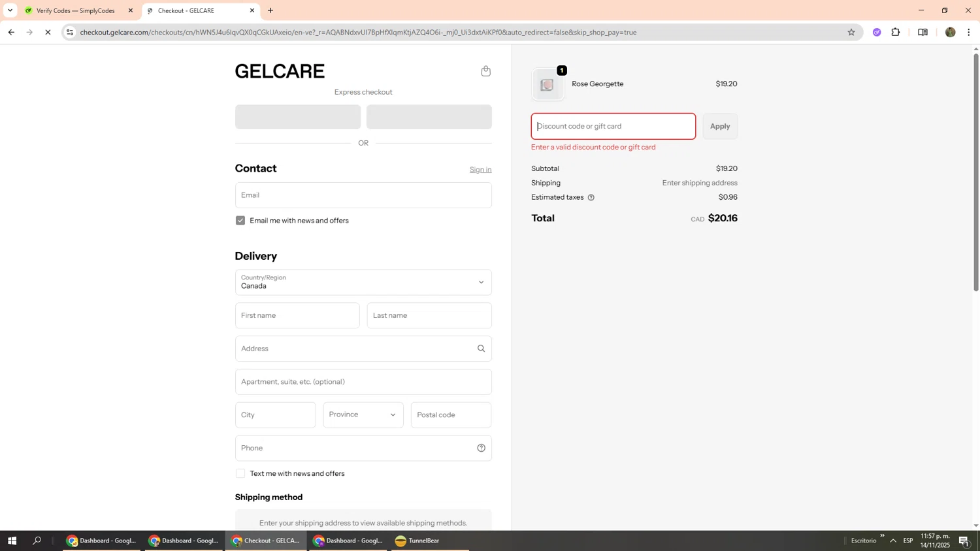Open the browser extensions puzzle icon
The width and height of the screenshot is (980, 551).
(896, 32)
